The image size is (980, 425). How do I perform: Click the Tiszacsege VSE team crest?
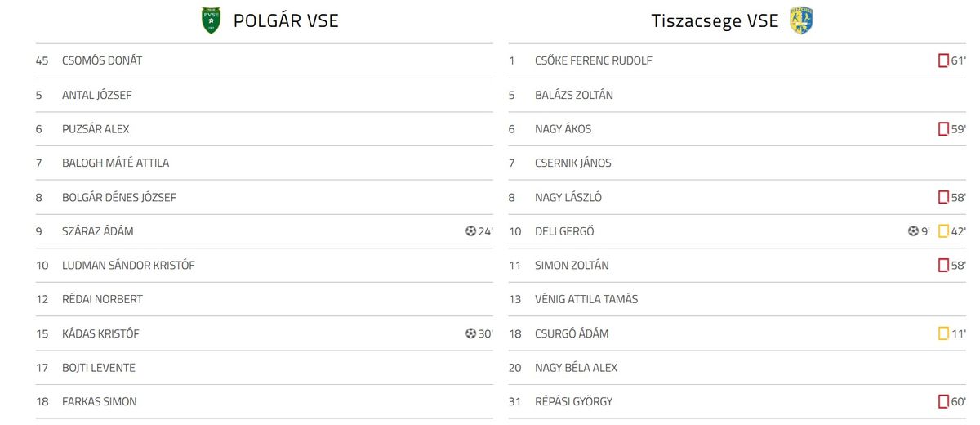point(801,20)
